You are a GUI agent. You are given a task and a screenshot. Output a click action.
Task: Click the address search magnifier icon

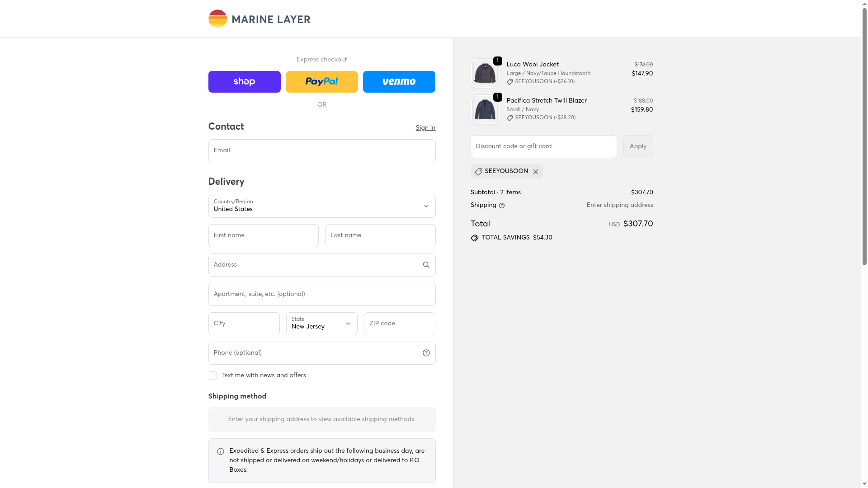[426, 265]
